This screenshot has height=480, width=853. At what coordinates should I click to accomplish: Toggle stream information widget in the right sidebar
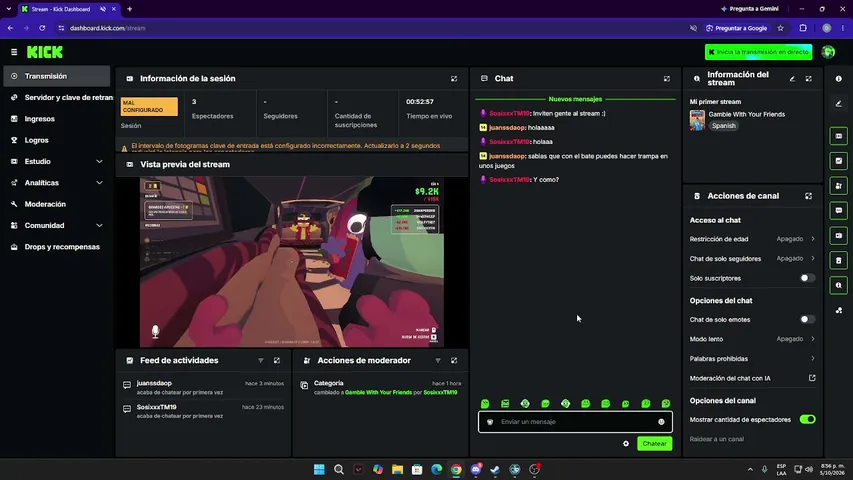click(838, 285)
